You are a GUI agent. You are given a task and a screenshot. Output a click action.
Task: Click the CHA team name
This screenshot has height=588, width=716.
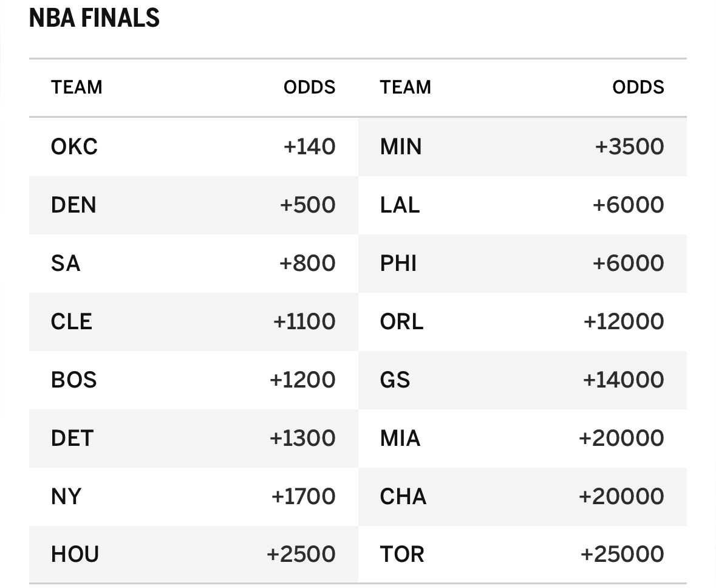[403, 496]
